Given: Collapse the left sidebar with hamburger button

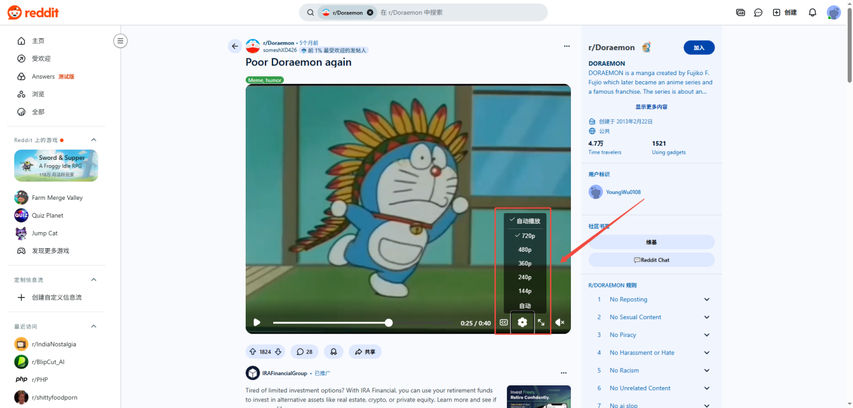Looking at the screenshot, I should coord(120,41).
